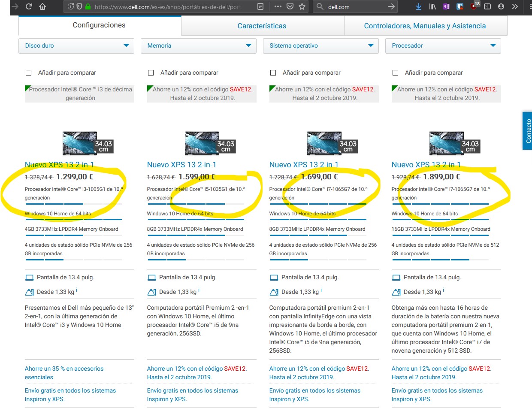Open the Sistema operativo filter dropdown
The width and height of the screenshot is (532, 411).
coord(321,46)
